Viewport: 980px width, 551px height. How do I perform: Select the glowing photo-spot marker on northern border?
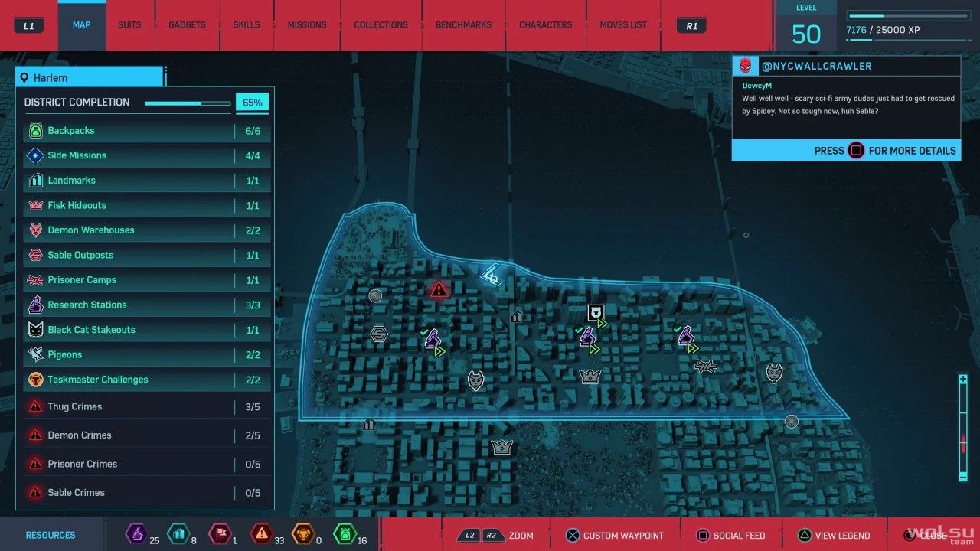[490, 274]
